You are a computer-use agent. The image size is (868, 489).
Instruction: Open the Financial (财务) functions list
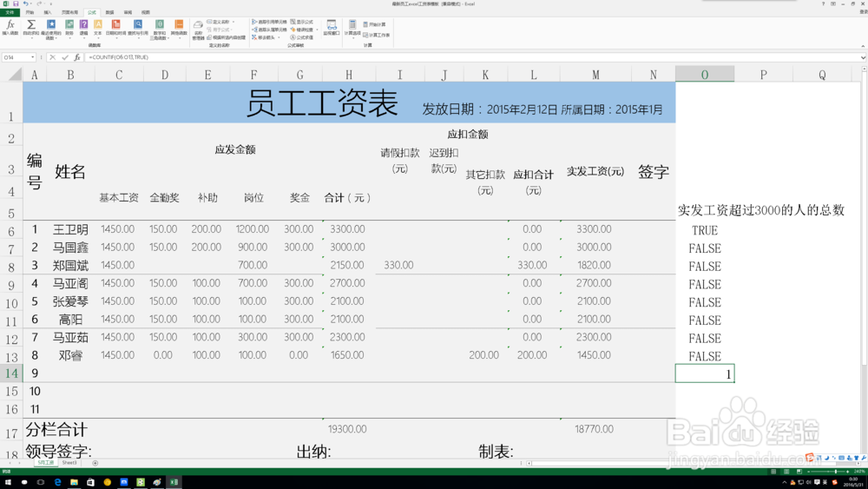[69, 28]
